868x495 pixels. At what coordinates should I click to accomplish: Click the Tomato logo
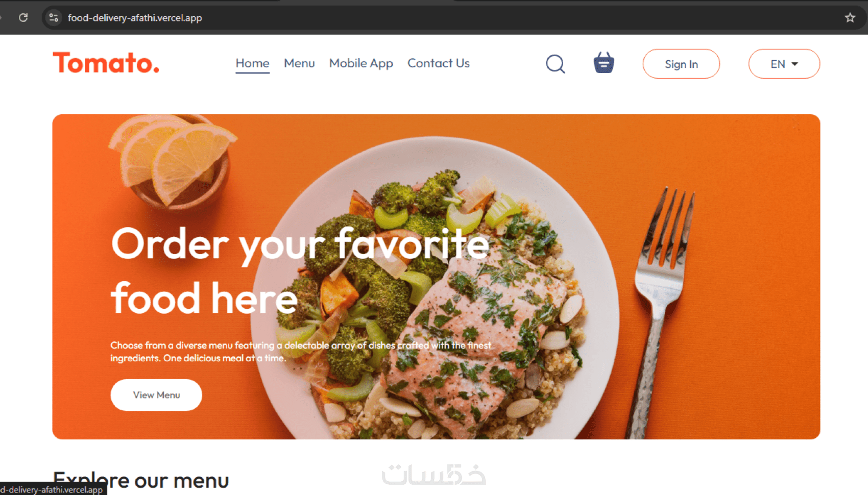pos(106,63)
